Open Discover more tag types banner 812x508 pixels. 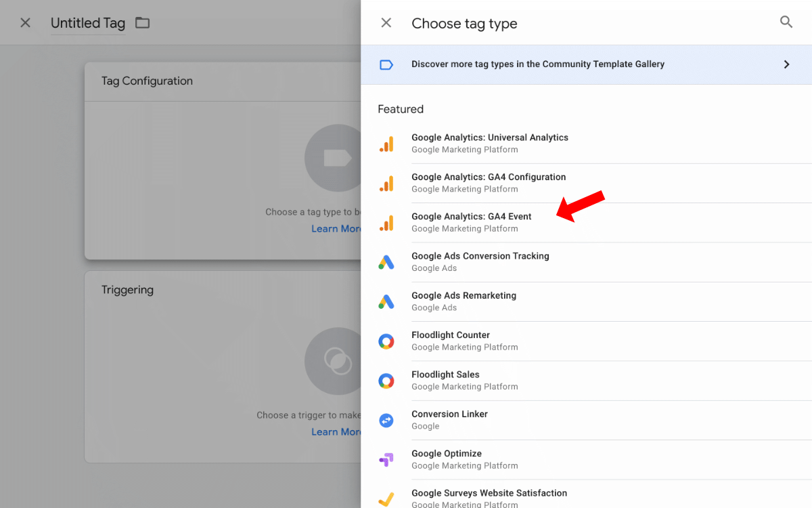(x=587, y=64)
